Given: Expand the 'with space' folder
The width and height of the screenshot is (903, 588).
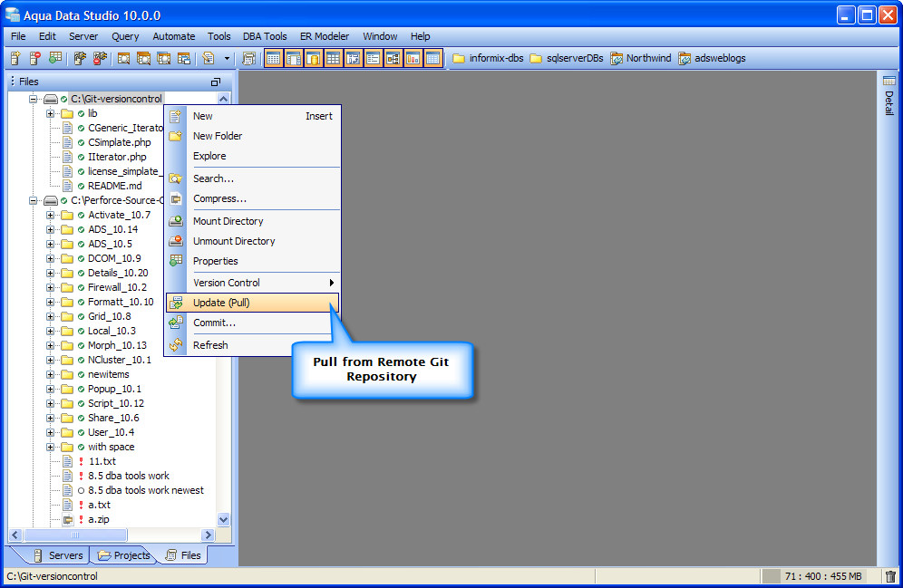Looking at the screenshot, I should pos(50,447).
